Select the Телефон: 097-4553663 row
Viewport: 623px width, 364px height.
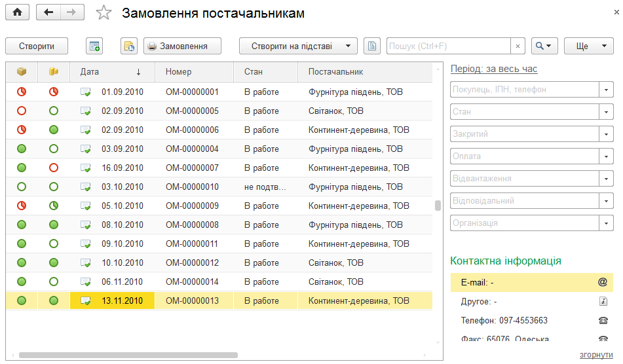tap(532, 320)
